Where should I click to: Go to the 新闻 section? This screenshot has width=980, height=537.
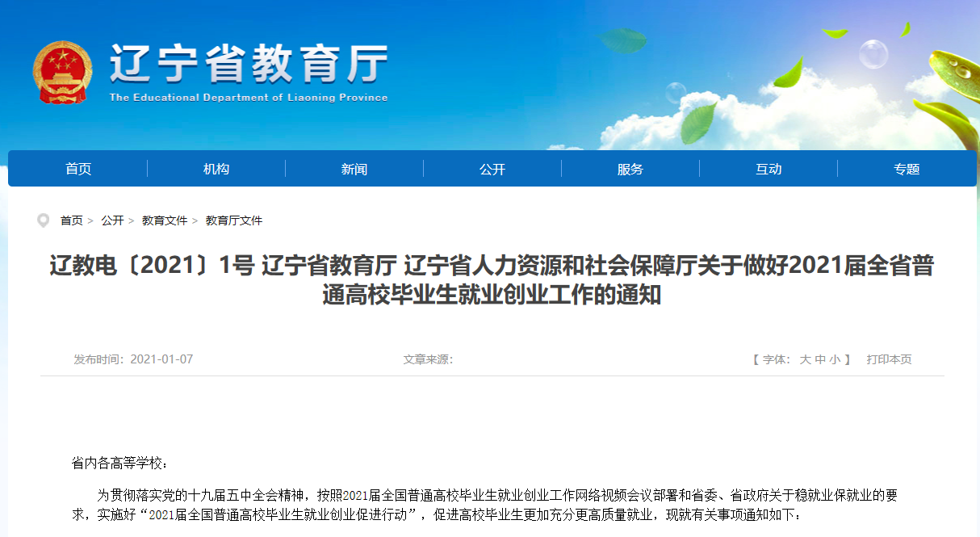pos(354,169)
